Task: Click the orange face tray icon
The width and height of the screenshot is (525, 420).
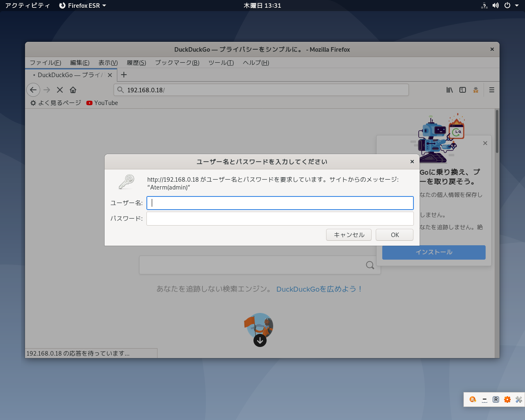Action: pos(473,399)
